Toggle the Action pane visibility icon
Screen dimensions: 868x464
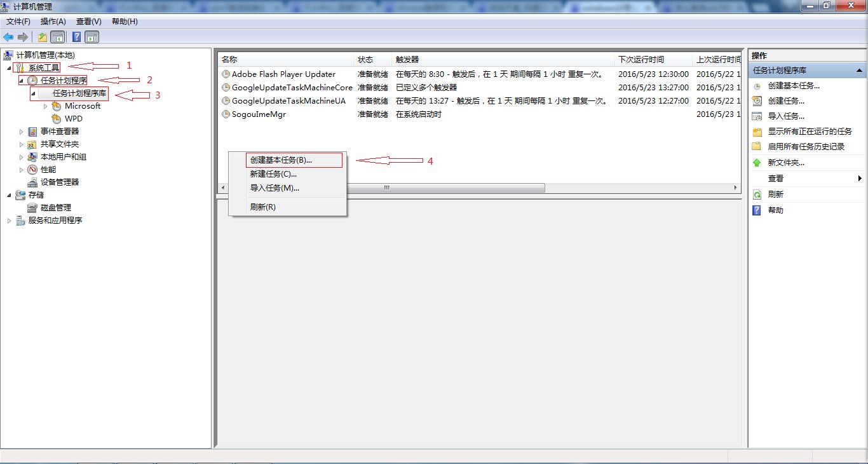click(91, 37)
